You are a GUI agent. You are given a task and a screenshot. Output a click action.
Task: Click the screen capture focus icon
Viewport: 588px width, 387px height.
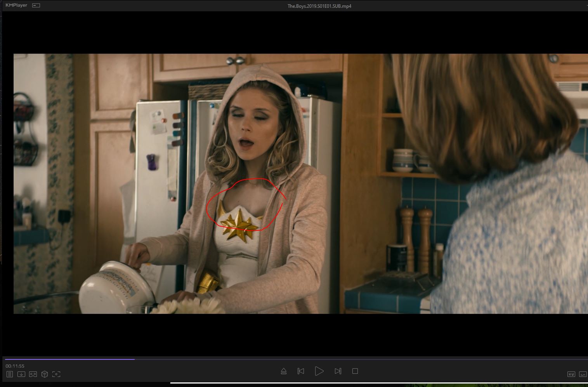tap(56, 374)
